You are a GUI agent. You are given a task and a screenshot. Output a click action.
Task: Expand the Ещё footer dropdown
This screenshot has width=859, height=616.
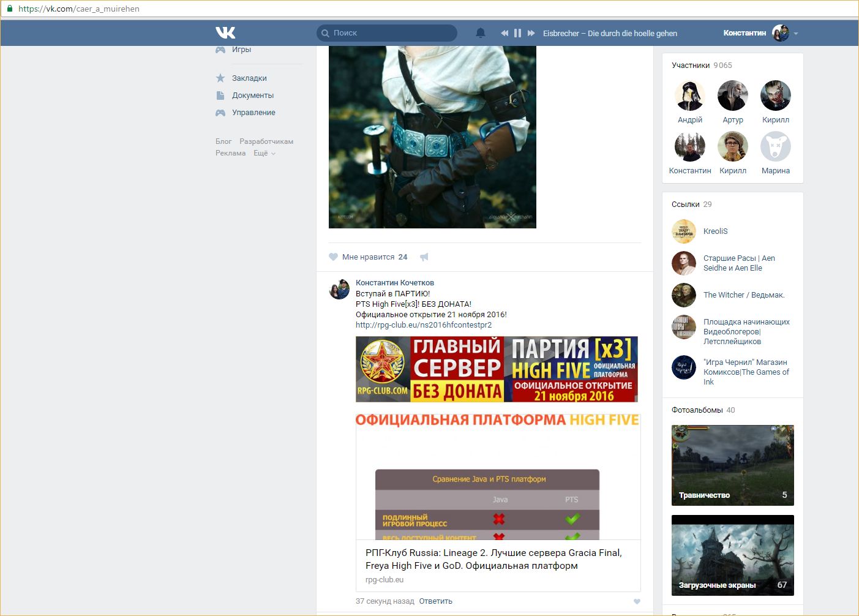pyautogui.click(x=264, y=153)
